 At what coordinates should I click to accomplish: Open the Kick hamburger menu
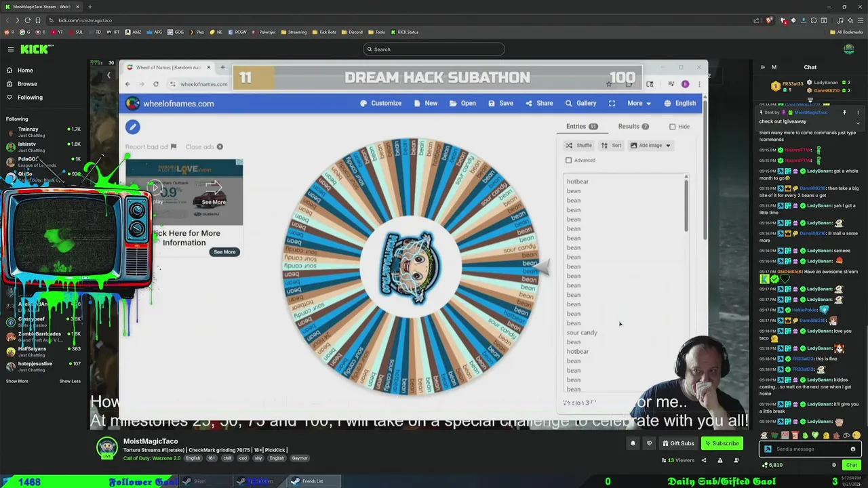click(x=11, y=49)
